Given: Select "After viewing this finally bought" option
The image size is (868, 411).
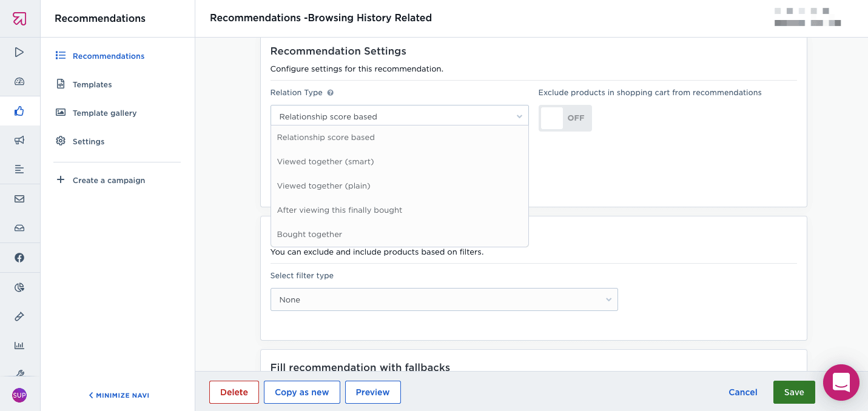Looking at the screenshot, I should click(340, 210).
